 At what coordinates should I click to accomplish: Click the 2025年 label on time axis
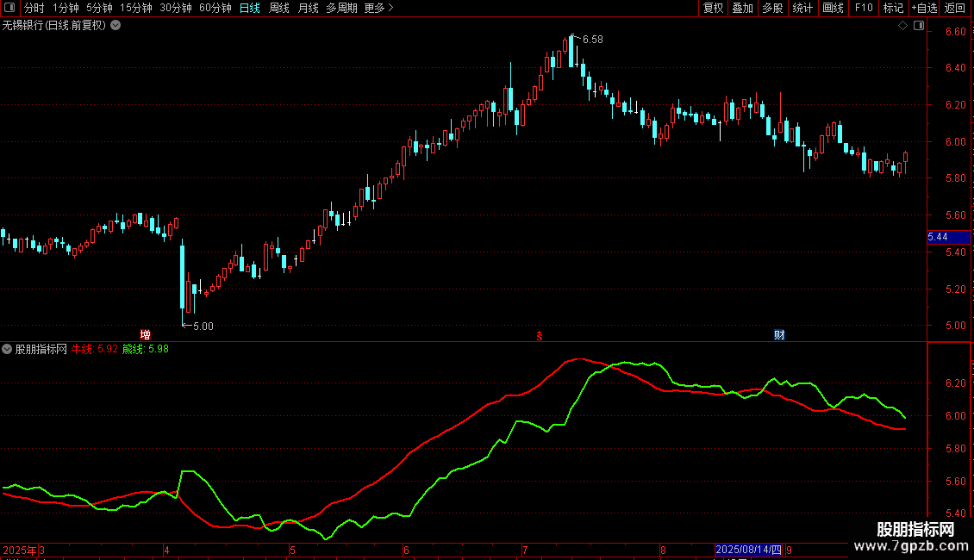[20, 550]
